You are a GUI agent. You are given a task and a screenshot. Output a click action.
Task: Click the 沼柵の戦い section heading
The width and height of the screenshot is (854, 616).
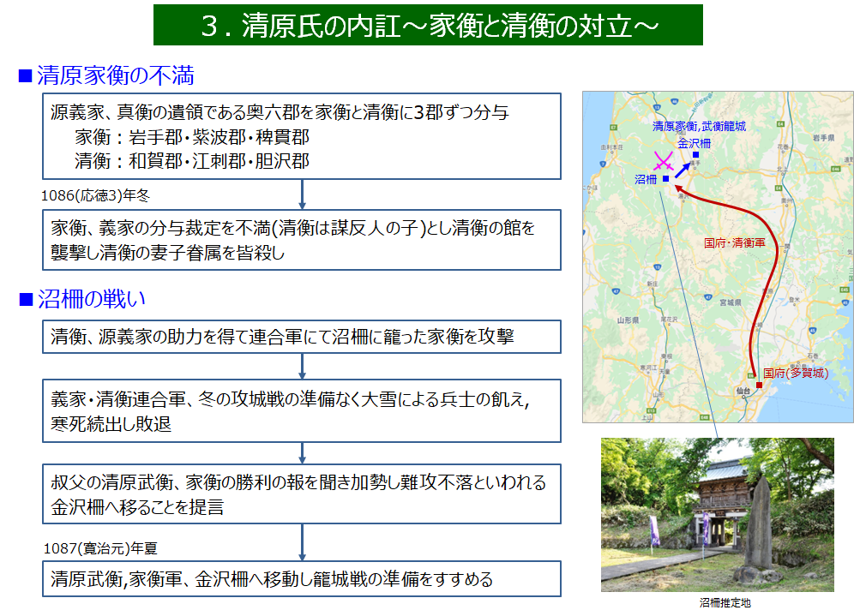[92, 298]
